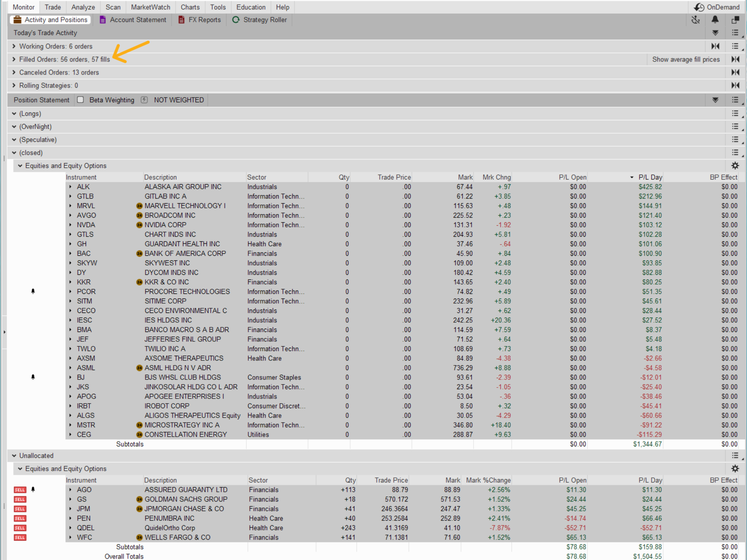Click the side panel expand arrow at left edge

pyautogui.click(x=4, y=332)
